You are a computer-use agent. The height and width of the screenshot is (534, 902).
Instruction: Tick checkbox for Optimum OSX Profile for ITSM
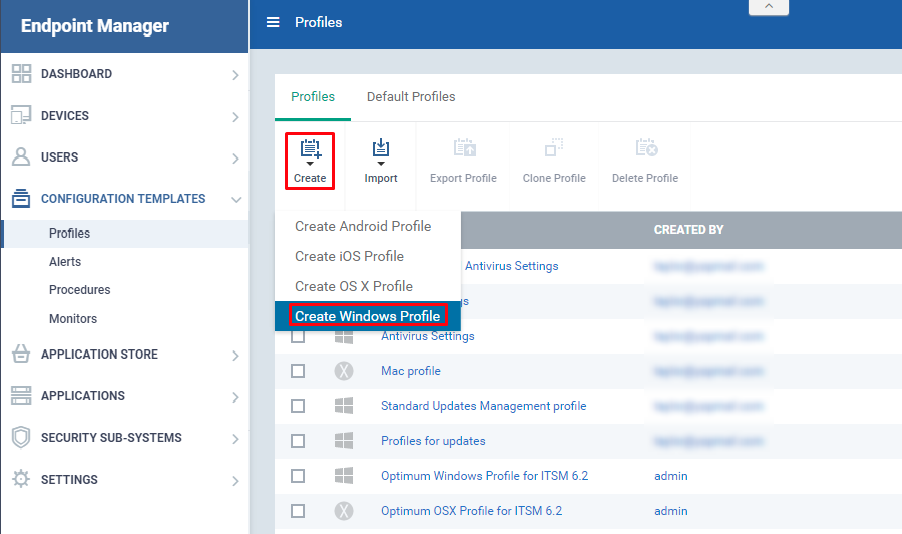coord(298,511)
